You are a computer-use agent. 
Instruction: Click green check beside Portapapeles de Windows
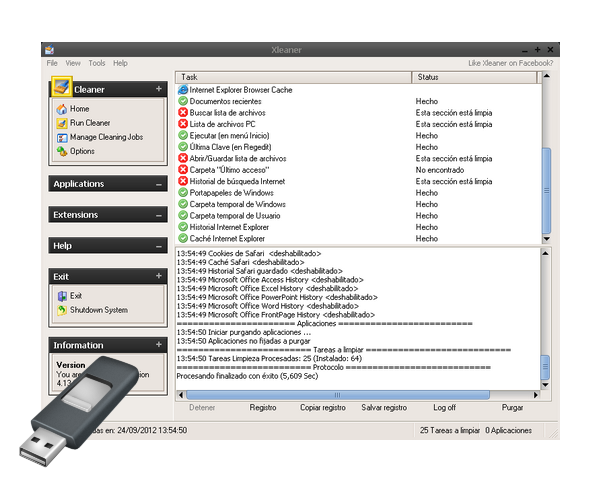point(183,193)
